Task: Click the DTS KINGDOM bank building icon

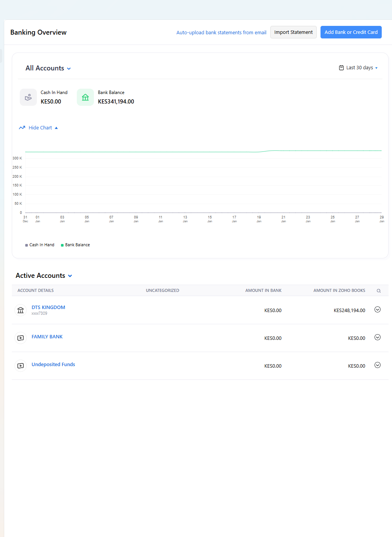Action: click(x=21, y=310)
